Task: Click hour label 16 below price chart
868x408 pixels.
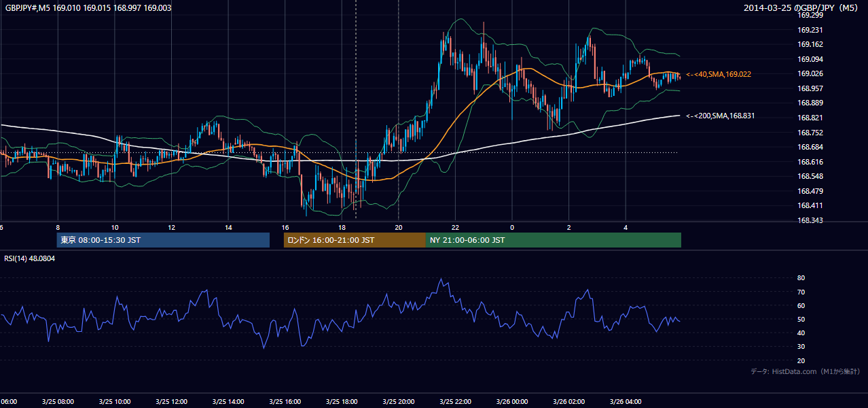Action: [x=285, y=228]
